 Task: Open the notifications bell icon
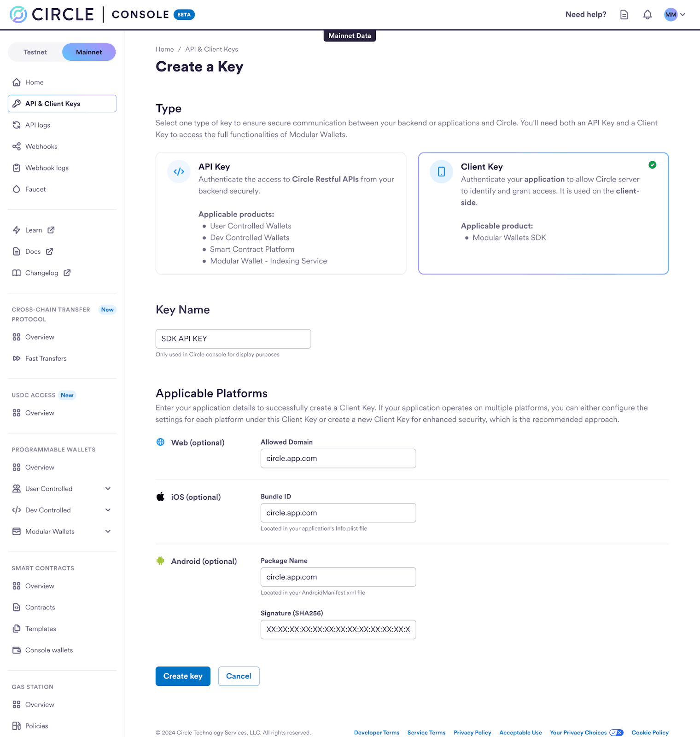pyautogui.click(x=647, y=15)
